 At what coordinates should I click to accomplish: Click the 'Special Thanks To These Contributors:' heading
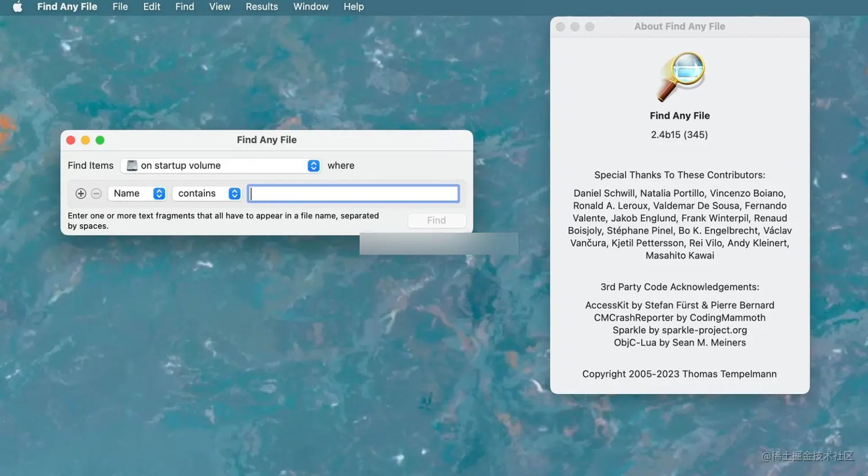680,175
